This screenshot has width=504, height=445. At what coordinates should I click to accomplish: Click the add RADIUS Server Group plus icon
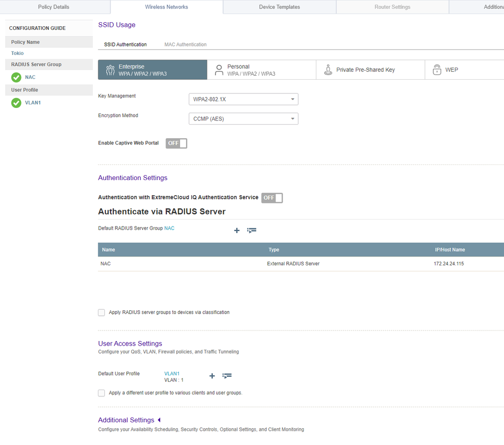tap(237, 231)
